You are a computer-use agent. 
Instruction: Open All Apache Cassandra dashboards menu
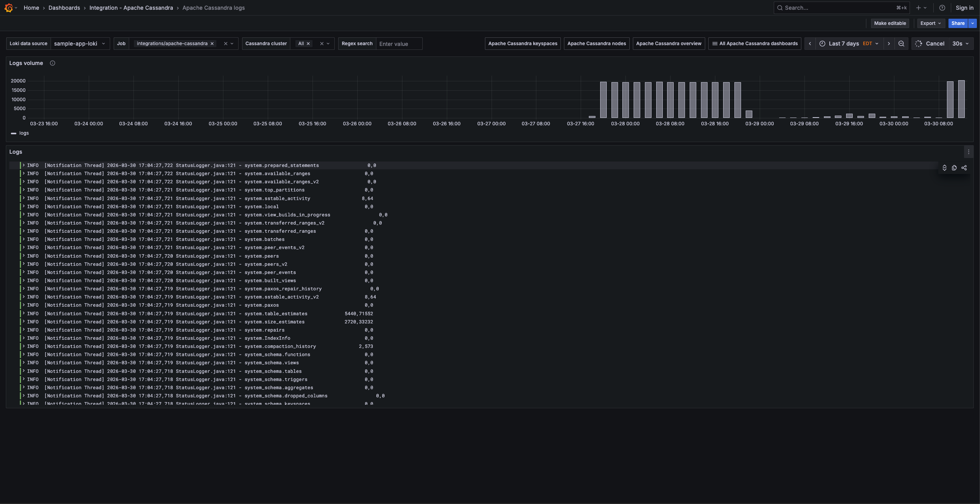pos(754,44)
